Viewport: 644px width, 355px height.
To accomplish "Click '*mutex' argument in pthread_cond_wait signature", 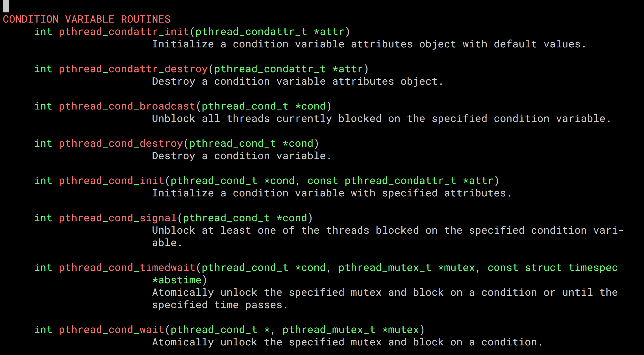I will coord(400,330).
